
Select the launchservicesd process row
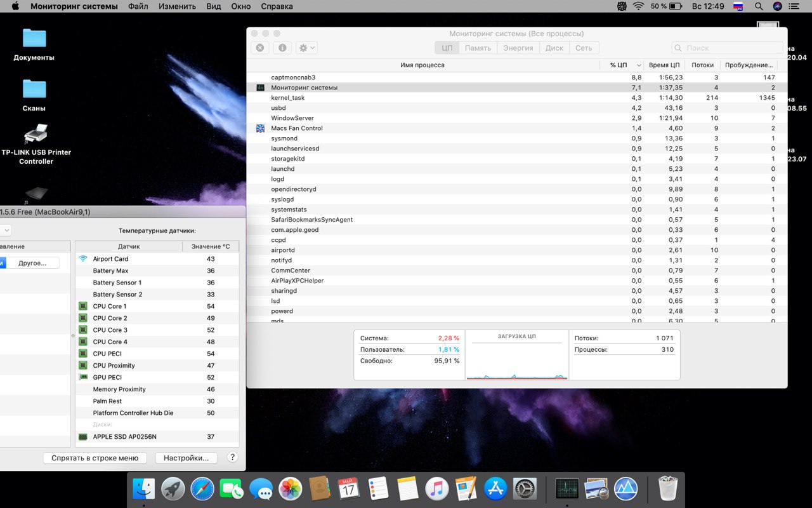click(516, 149)
